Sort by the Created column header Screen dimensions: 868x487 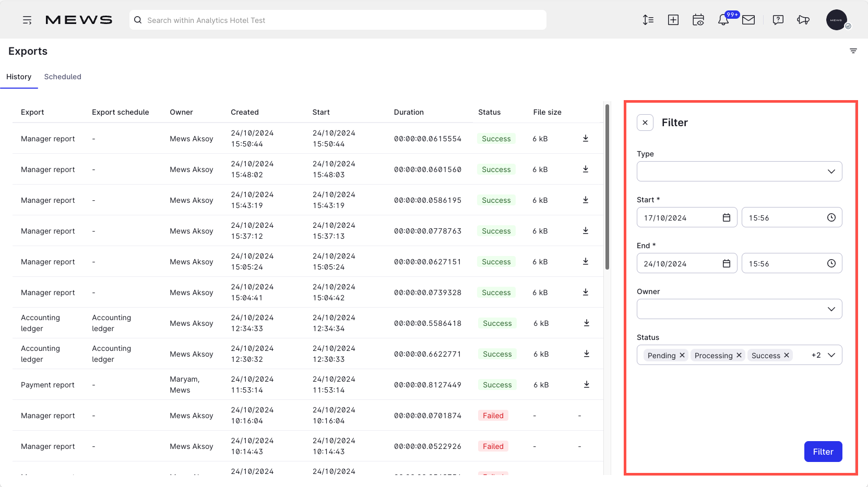pos(245,112)
